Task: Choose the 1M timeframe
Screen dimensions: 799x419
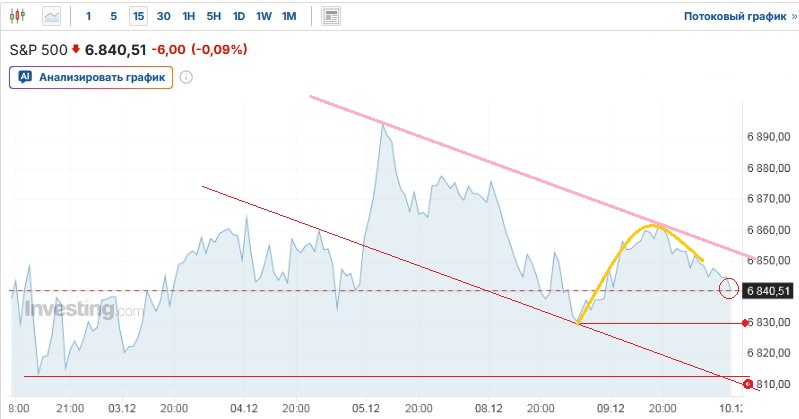Action: click(289, 16)
